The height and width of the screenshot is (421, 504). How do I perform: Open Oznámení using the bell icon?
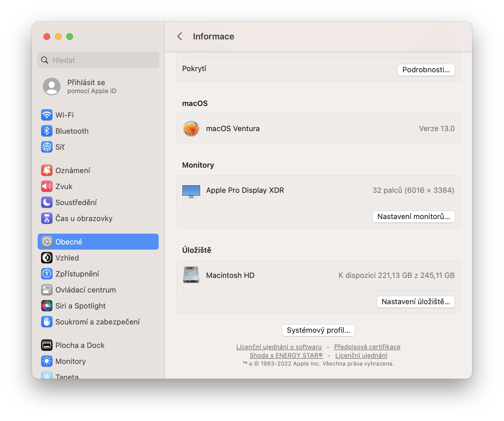click(x=47, y=170)
